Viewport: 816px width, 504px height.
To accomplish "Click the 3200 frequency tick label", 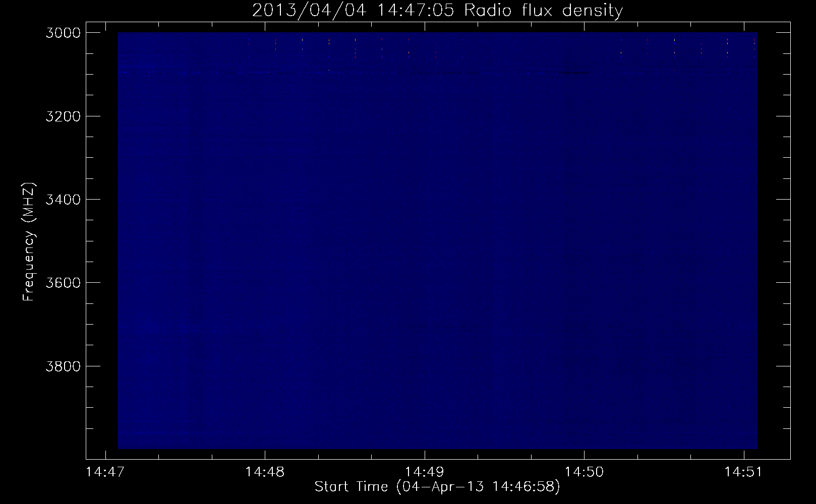I will (x=63, y=116).
